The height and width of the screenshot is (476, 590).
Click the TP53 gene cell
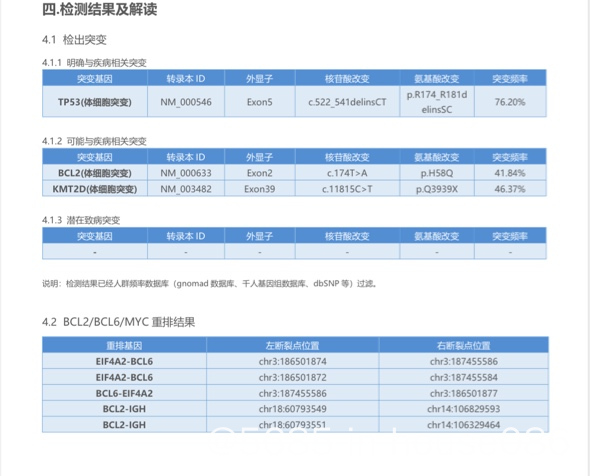[x=95, y=102]
